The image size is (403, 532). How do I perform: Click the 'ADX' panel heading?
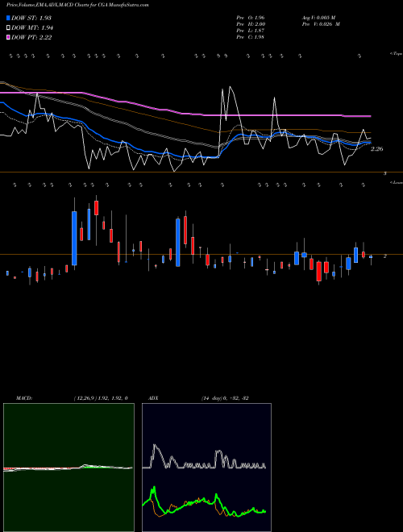[x=153, y=398]
